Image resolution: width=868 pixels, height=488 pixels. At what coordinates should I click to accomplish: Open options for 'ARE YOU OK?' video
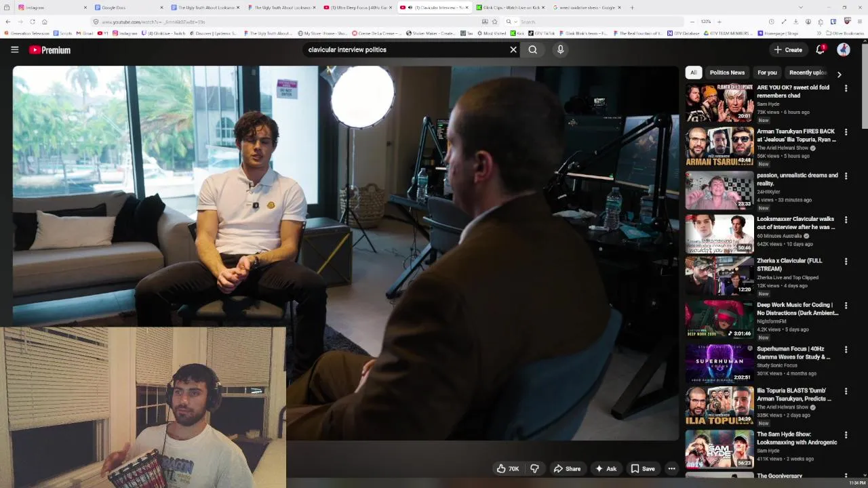(846, 88)
